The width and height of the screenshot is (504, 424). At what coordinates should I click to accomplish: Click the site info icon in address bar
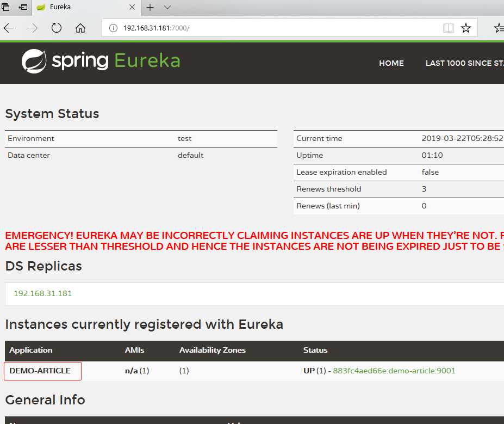tap(113, 28)
